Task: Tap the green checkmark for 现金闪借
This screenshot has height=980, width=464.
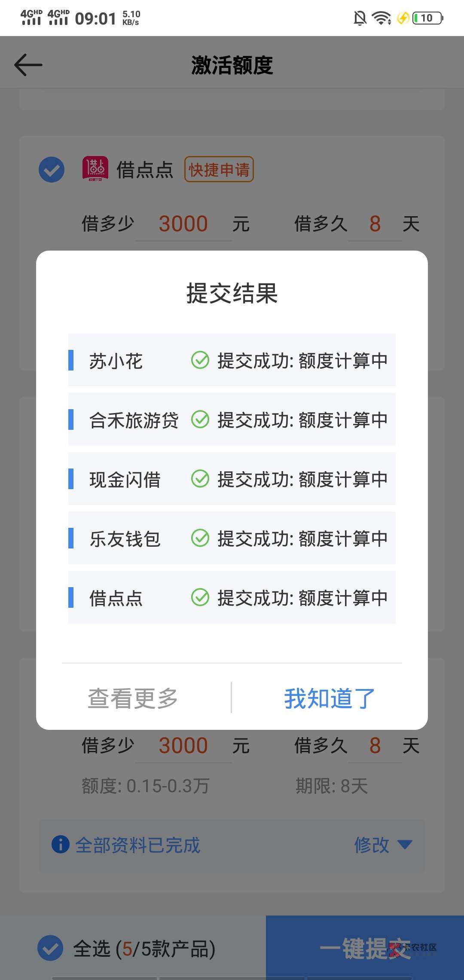Action: point(200,479)
